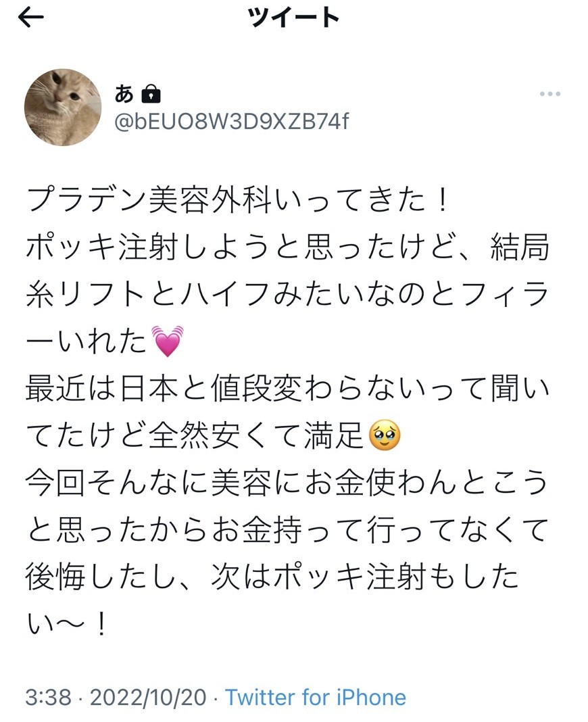The width and height of the screenshot is (588, 722).
Task: Go back using the left arrow
Action: [x=31, y=18]
